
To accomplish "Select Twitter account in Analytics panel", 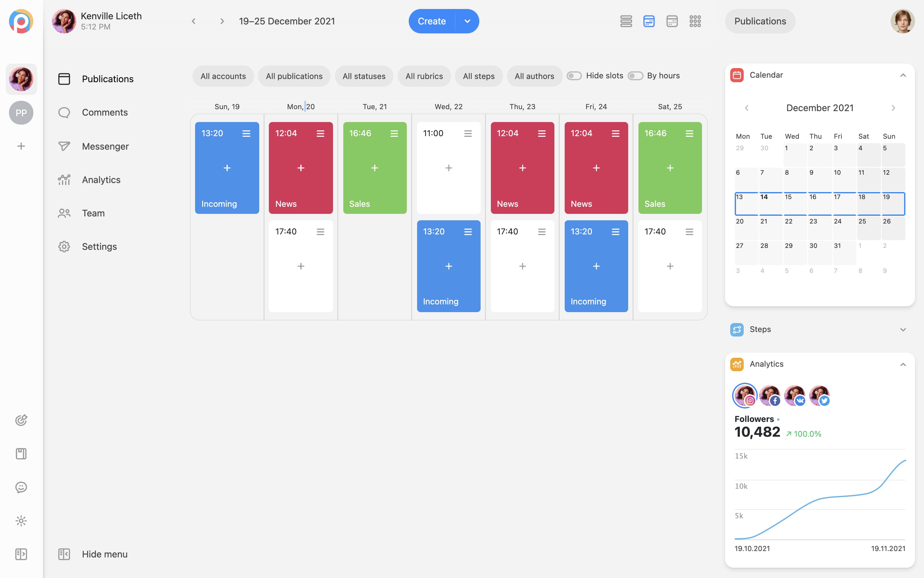I will point(820,395).
